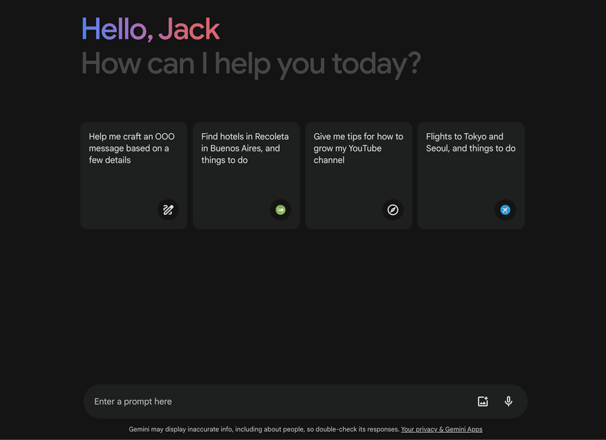Pick the 'Give me tips for how to grow my YouTube channel' suggestion
This screenshot has height=440, width=606.
359,176
